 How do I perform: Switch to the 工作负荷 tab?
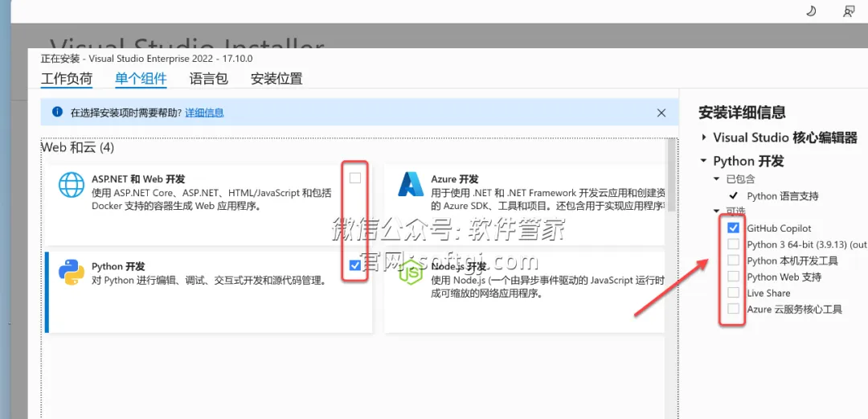click(67, 79)
